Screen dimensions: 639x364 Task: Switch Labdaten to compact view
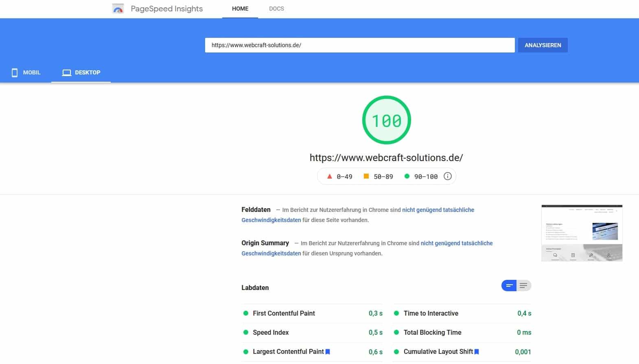click(x=509, y=286)
